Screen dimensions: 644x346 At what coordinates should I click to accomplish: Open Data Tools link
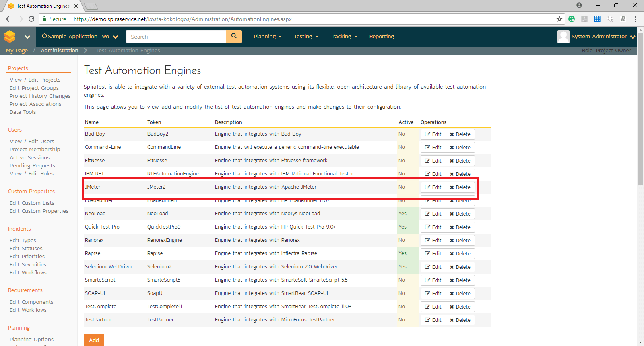tap(23, 112)
